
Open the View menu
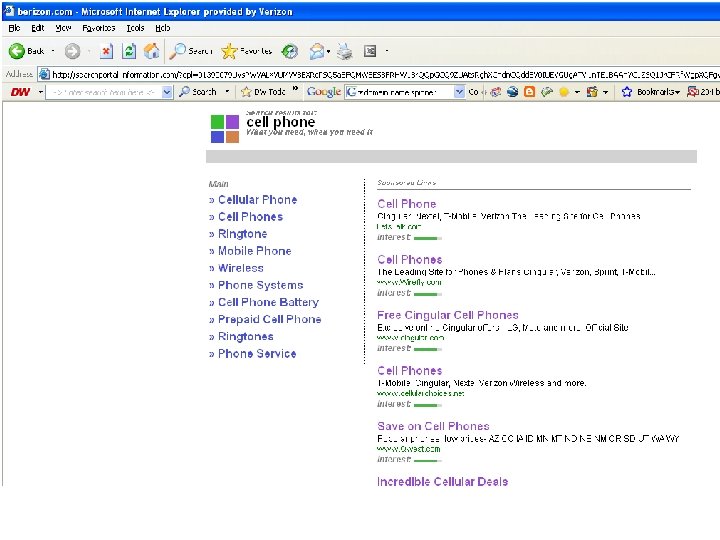click(x=63, y=28)
